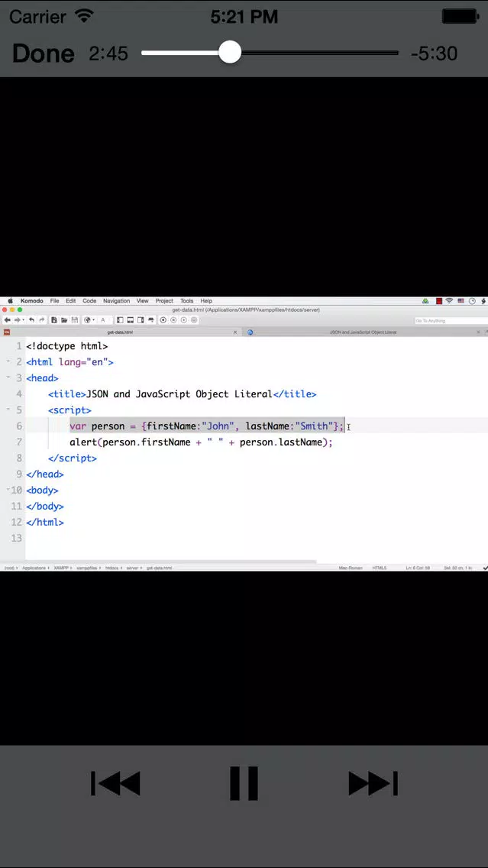Viewport: 488px width, 868px height.
Task: Click the Save file toolbar icon
Action: (x=74, y=320)
